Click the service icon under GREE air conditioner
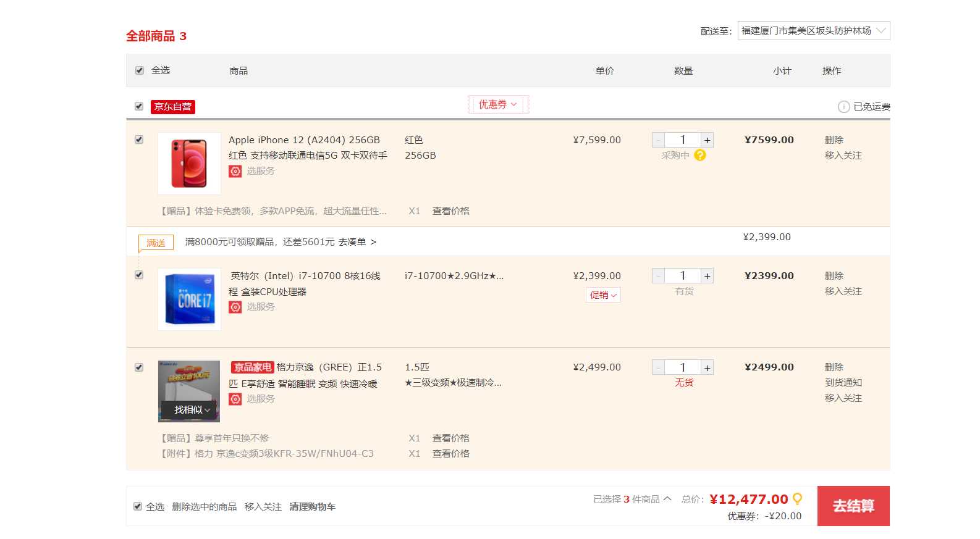 coord(235,399)
